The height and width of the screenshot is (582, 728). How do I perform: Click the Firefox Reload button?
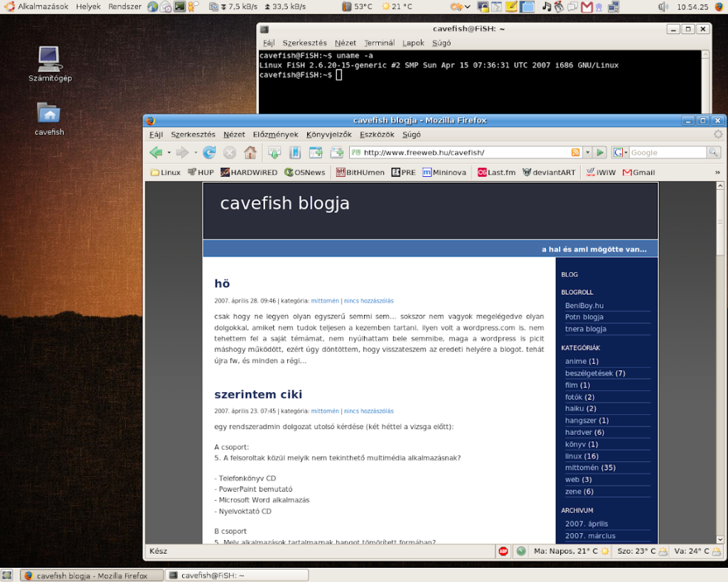(209, 152)
